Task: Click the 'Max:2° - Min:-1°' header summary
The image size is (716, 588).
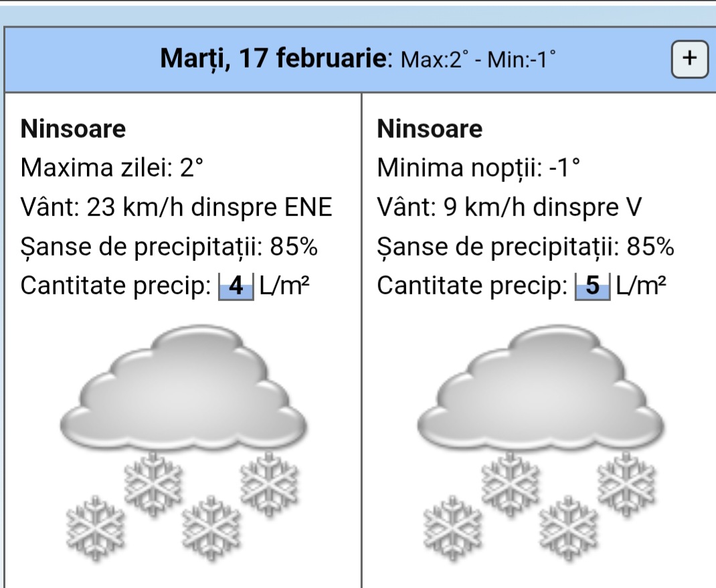Action: (475, 62)
